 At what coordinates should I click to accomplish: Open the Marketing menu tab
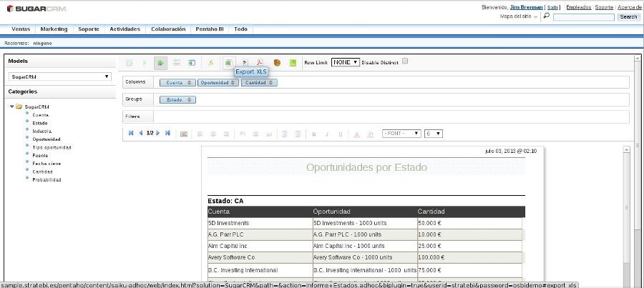point(54,29)
